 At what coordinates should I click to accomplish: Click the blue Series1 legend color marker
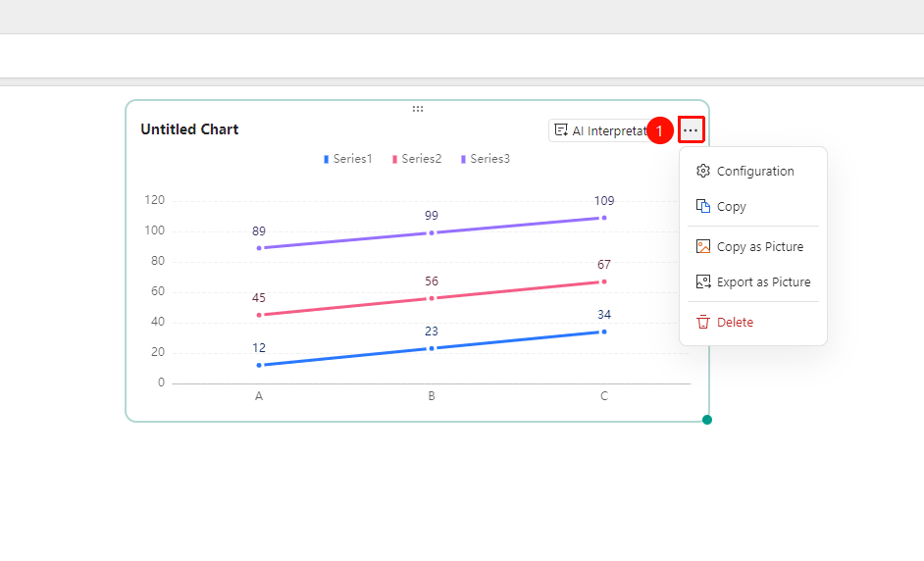tap(326, 159)
